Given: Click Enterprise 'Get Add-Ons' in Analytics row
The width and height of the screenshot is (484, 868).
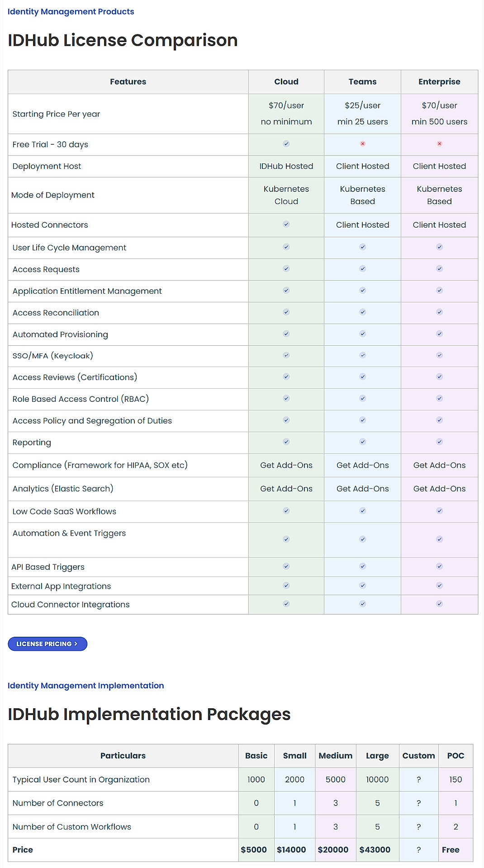Looking at the screenshot, I should (x=439, y=489).
